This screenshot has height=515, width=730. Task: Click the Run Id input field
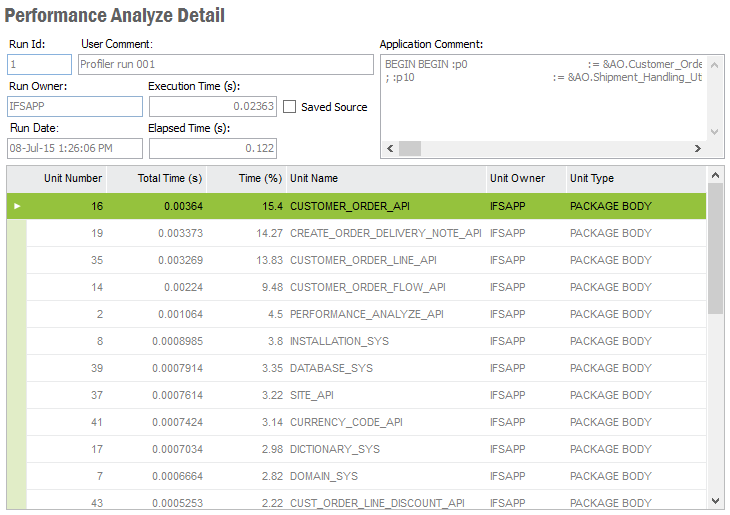[x=39, y=65]
